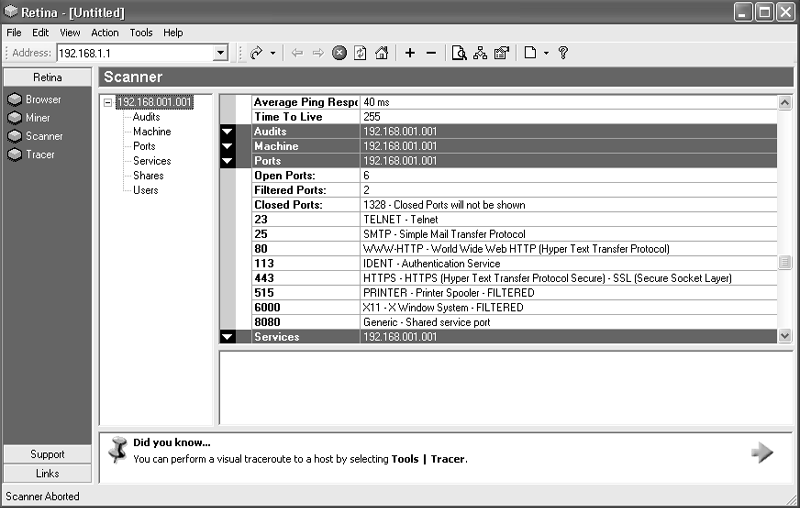Click the results list scrollbar thumb

coord(785,262)
